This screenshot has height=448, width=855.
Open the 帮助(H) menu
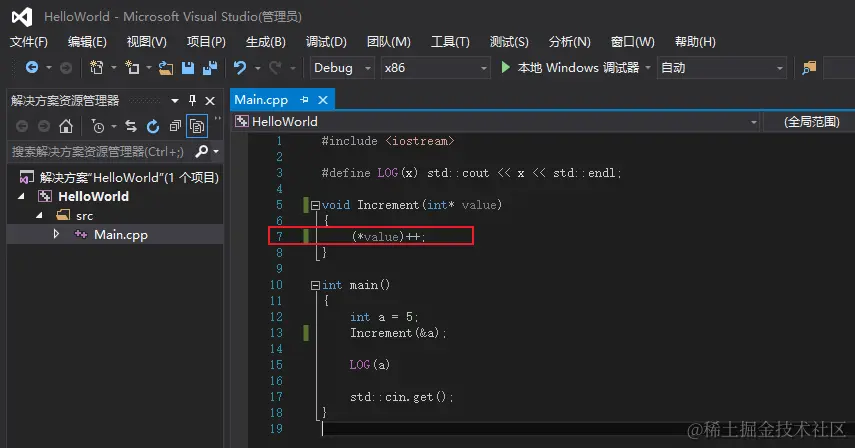[x=695, y=41]
